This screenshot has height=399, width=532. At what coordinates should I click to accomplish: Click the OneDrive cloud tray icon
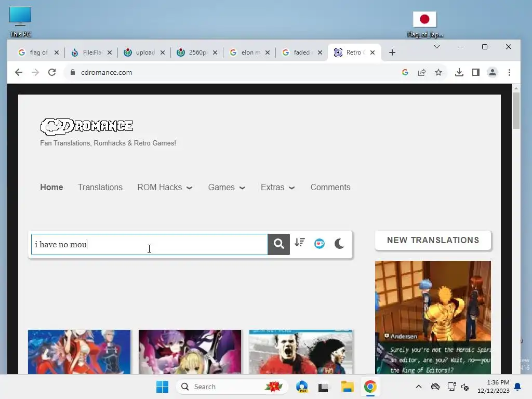[435, 387]
